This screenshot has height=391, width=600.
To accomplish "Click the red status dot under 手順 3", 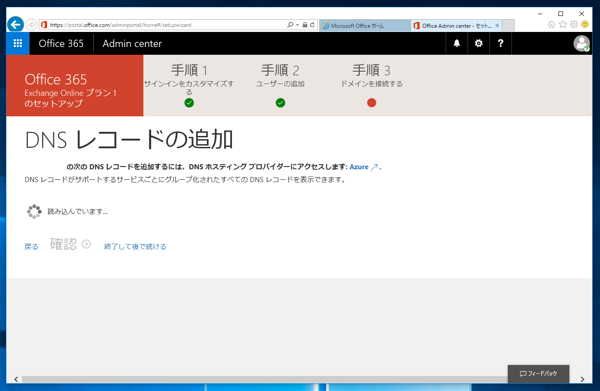I will 372,103.
